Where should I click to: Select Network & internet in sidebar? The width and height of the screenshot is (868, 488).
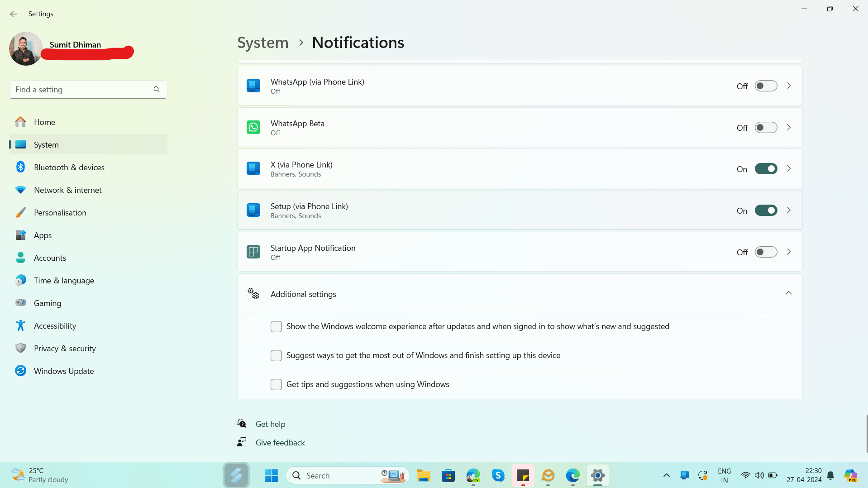coord(88,190)
